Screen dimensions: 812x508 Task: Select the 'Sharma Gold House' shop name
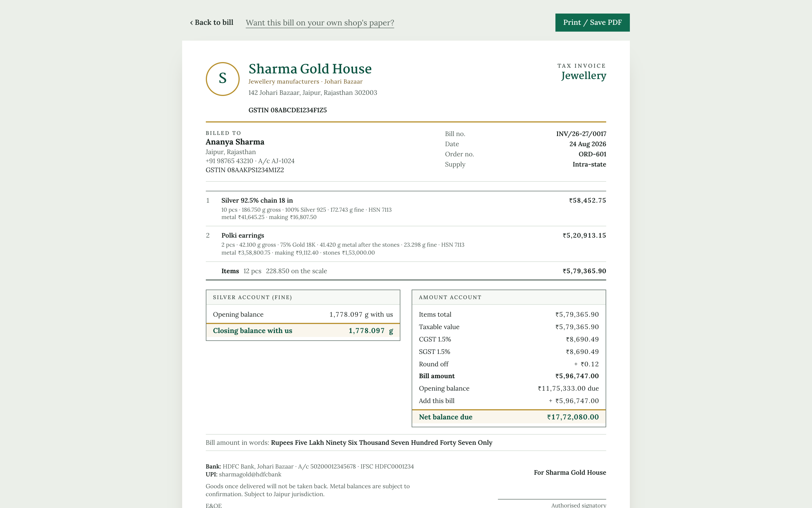310,69
